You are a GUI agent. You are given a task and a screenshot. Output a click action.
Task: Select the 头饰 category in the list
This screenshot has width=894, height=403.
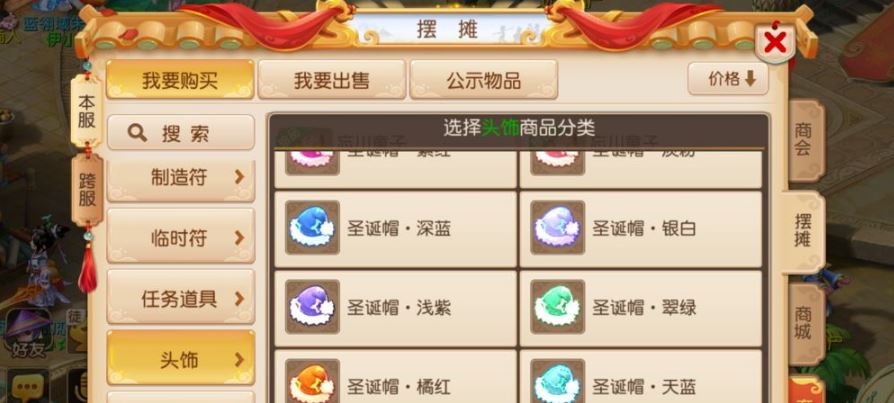click(x=181, y=358)
